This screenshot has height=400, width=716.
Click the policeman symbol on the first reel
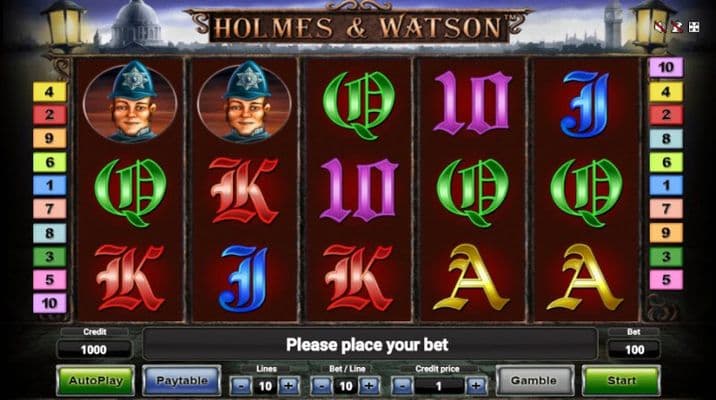(130, 101)
